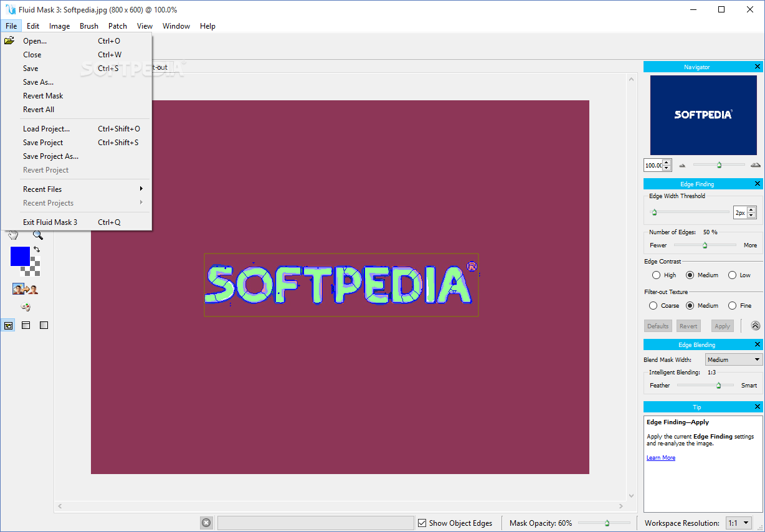Click the vertical scrollbar down arrow
This screenshot has height=532, width=765.
(x=632, y=496)
